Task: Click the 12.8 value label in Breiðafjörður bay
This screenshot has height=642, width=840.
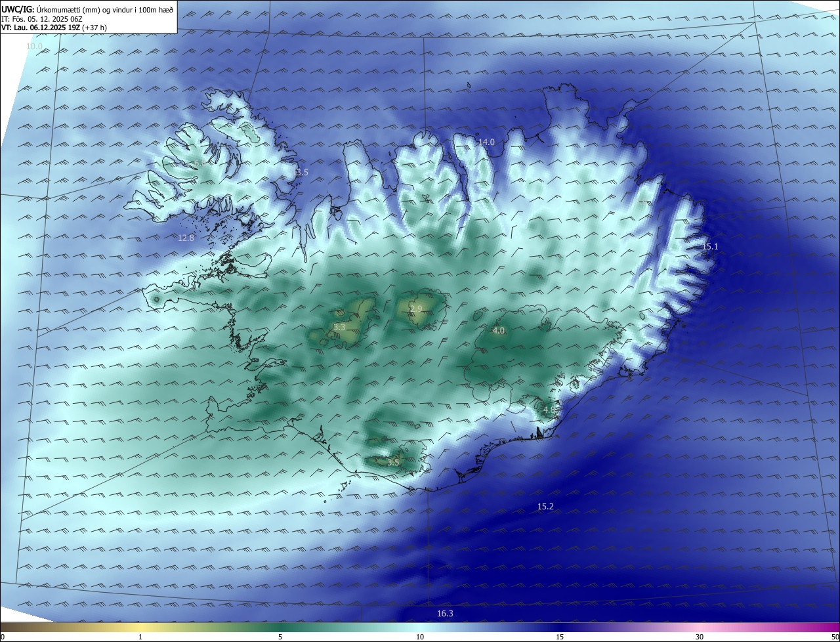Action: [186, 238]
